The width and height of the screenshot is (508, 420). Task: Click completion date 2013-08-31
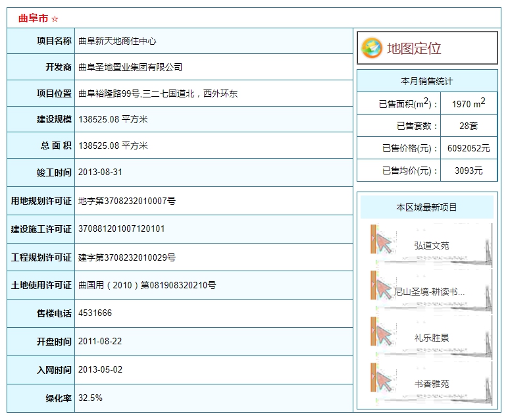pyautogui.click(x=100, y=172)
